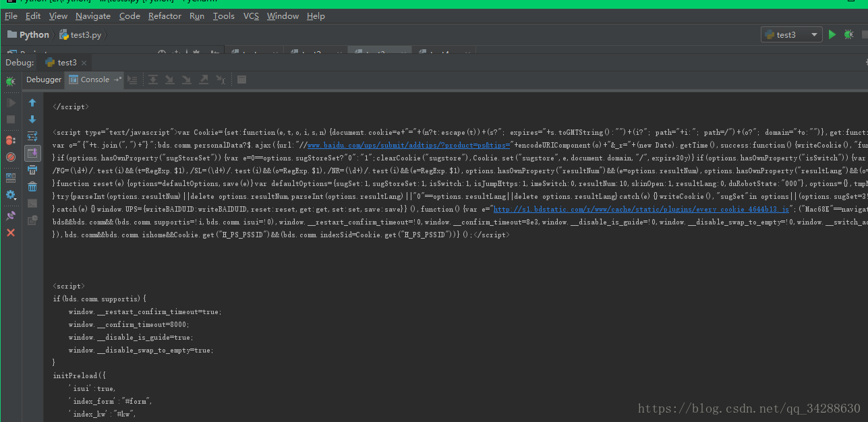
Task: Jump down the stack trace with down arrow
Action: (x=32, y=119)
